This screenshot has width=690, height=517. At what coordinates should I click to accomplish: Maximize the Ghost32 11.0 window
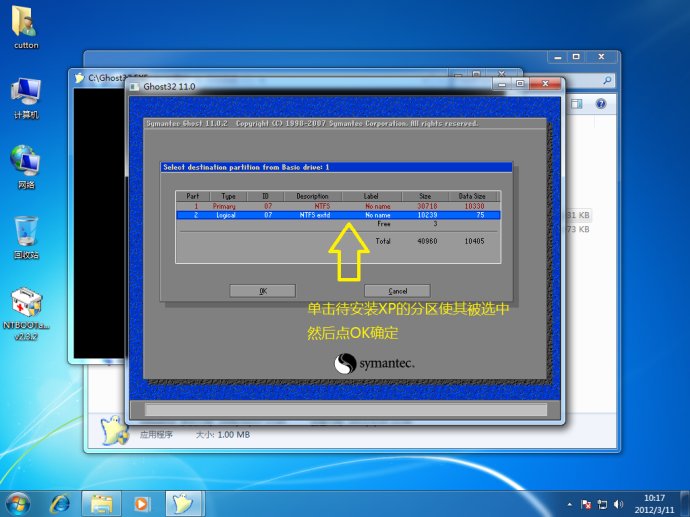(x=520, y=84)
